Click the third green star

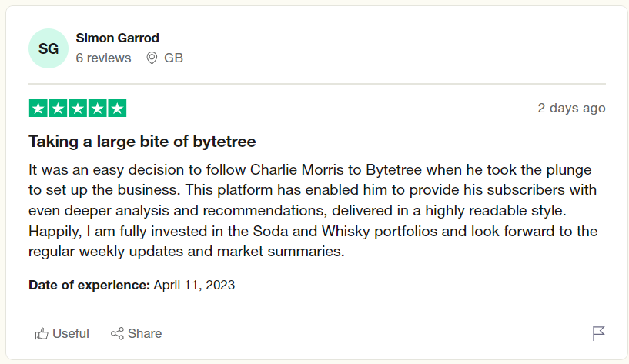[78, 109]
